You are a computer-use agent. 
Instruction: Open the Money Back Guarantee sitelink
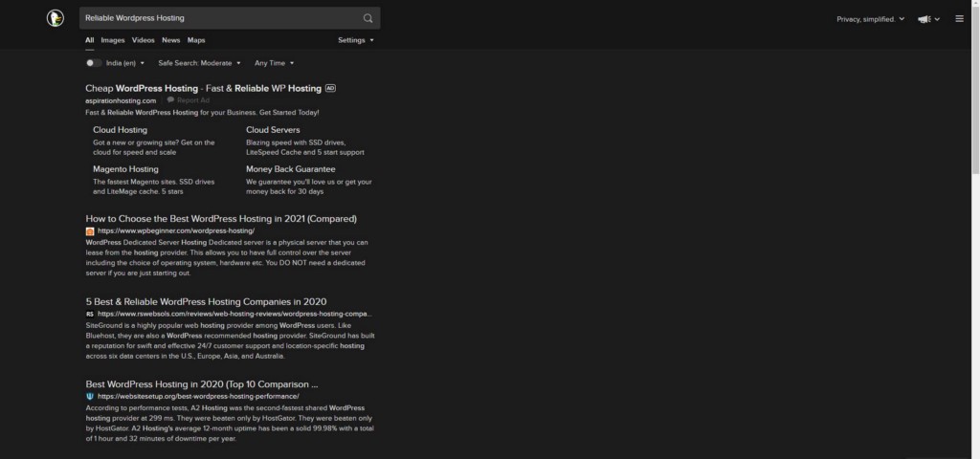tap(291, 169)
